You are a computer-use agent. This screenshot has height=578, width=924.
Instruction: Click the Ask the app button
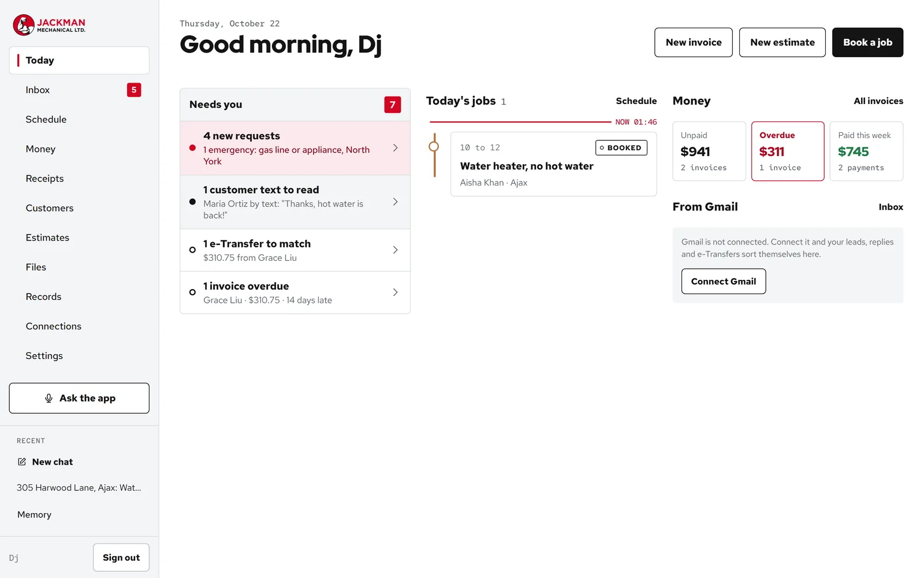click(x=79, y=398)
